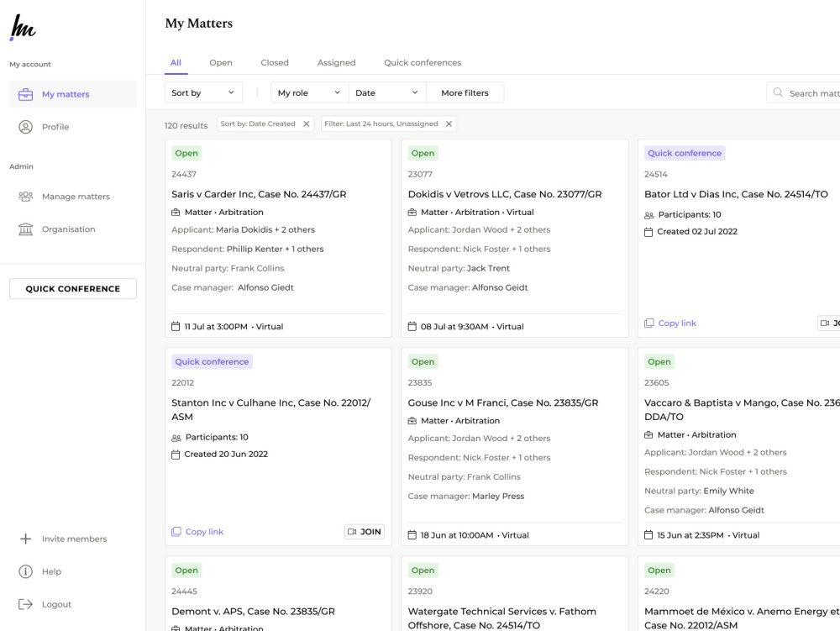Open the My role dropdown
Image resolution: width=840 pixels, height=631 pixels.
click(310, 92)
